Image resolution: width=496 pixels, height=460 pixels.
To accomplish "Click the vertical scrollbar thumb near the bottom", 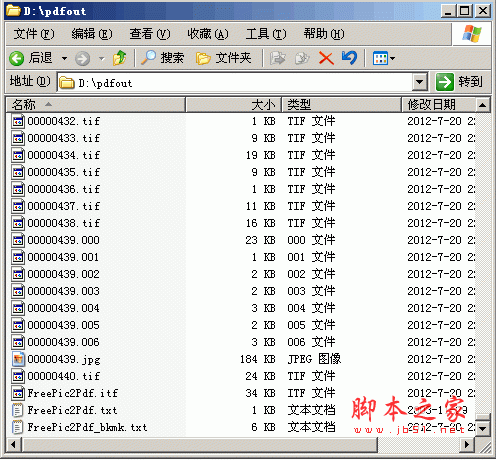I will 483,418.
